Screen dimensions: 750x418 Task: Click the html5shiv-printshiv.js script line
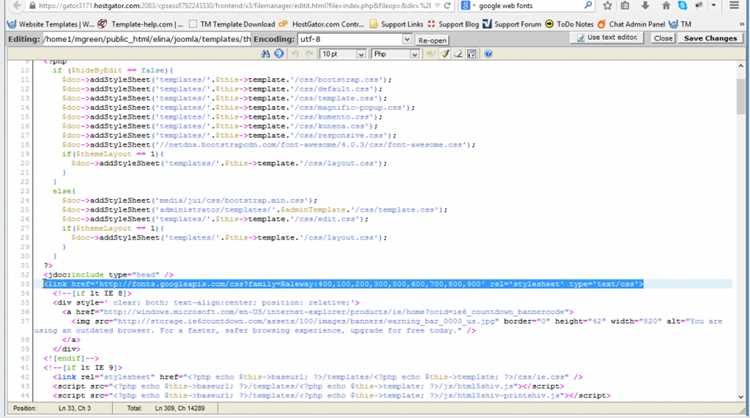point(331,396)
